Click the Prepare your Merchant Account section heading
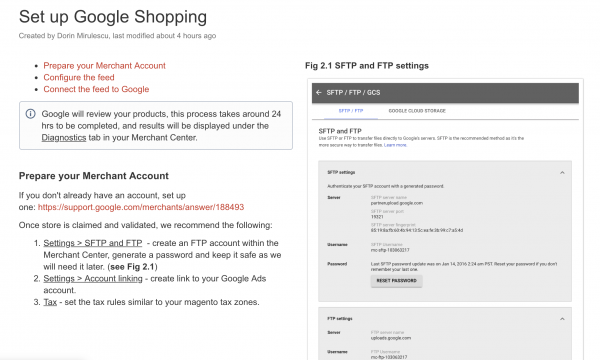This screenshot has height=360, width=600. tap(94, 176)
